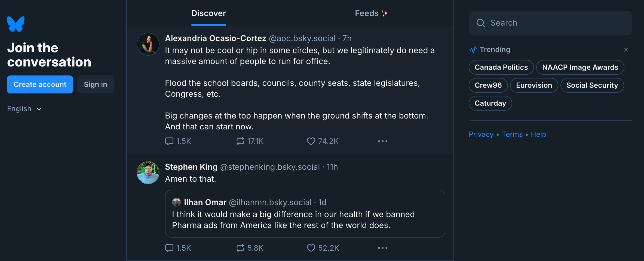Switch to the Feeds tab
Screen dimensions: 644x261
[371, 13]
